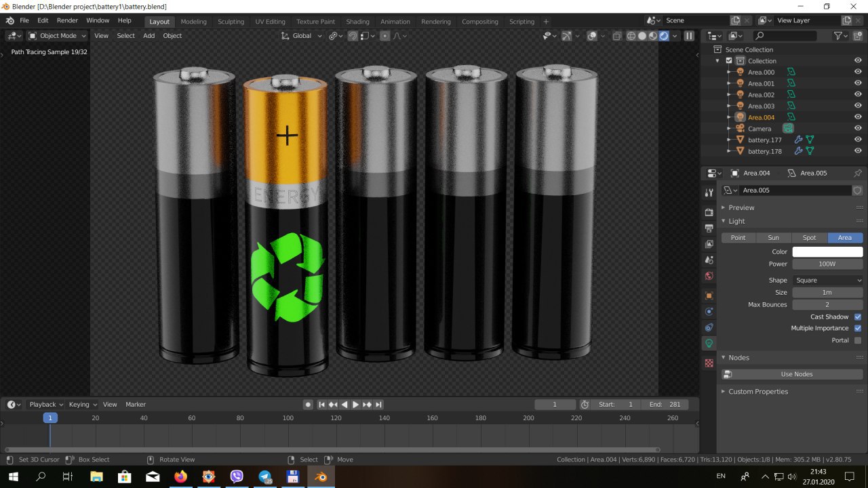Viewport: 868px width, 488px height.
Task: Open the World properties tab
Action: pos(709,276)
